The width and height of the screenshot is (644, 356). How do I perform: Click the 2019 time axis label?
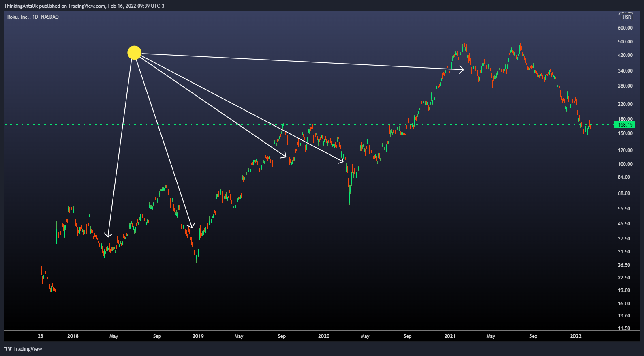[x=198, y=336]
